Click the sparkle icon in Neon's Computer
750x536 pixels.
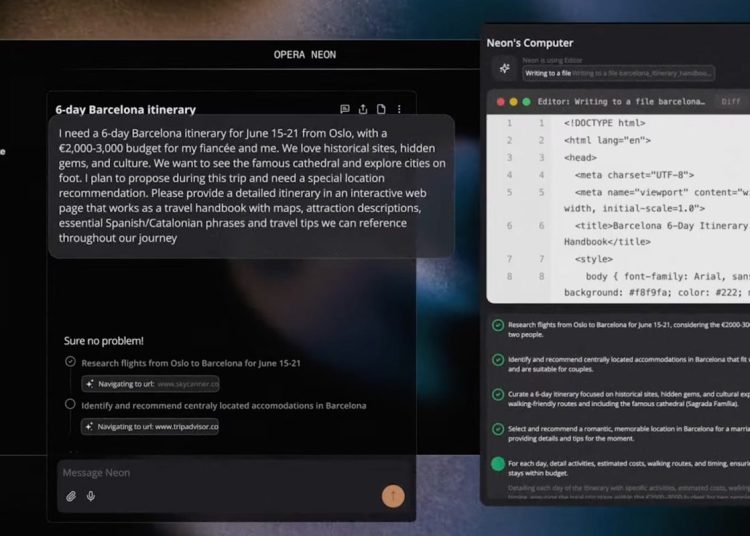click(505, 69)
